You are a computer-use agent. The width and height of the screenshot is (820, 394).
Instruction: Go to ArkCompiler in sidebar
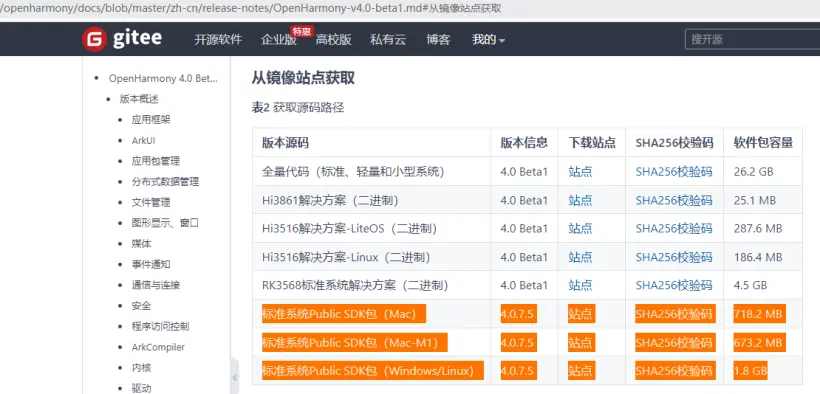[158, 347]
